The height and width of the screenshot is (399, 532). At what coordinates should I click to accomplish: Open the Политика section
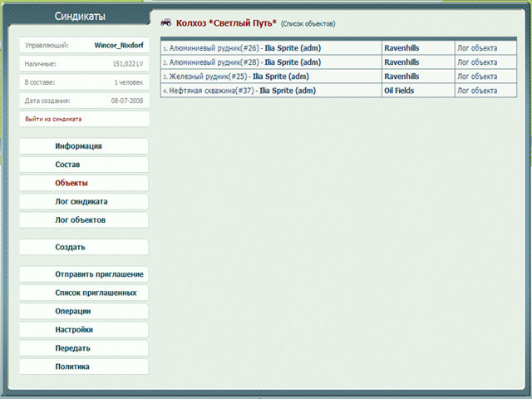[x=84, y=367]
